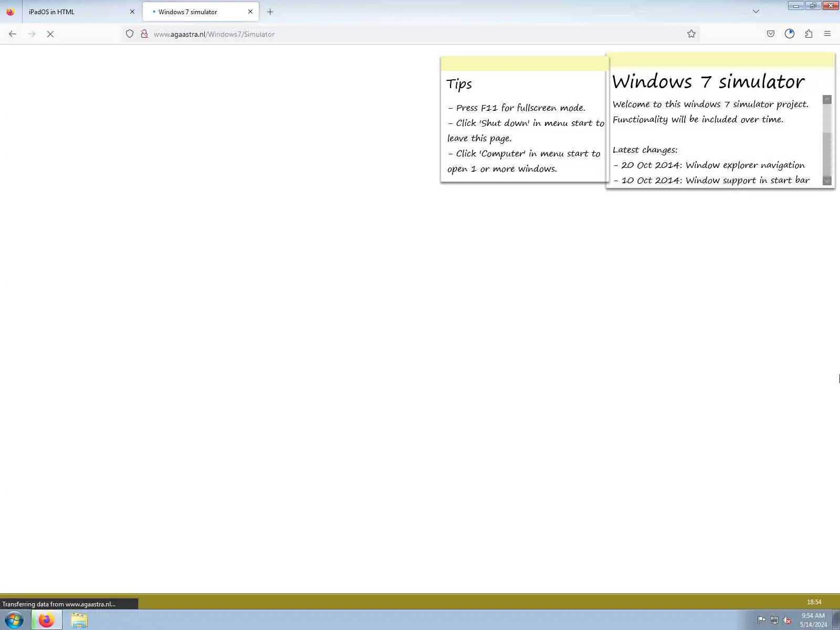This screenshot has width=840, height=630.
Task: Click the simulator clock reading 18:54
Action: point(814,602)
